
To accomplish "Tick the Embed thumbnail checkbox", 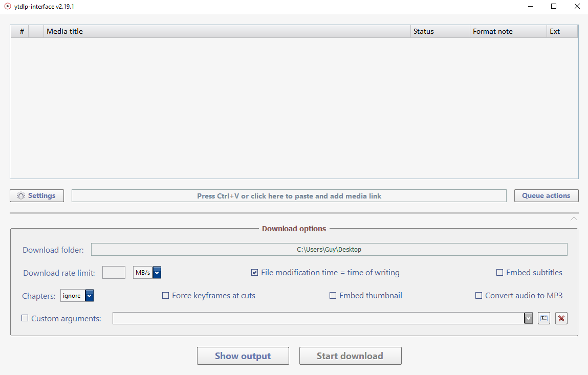I will pyautogui.click(x=333, y=296).
